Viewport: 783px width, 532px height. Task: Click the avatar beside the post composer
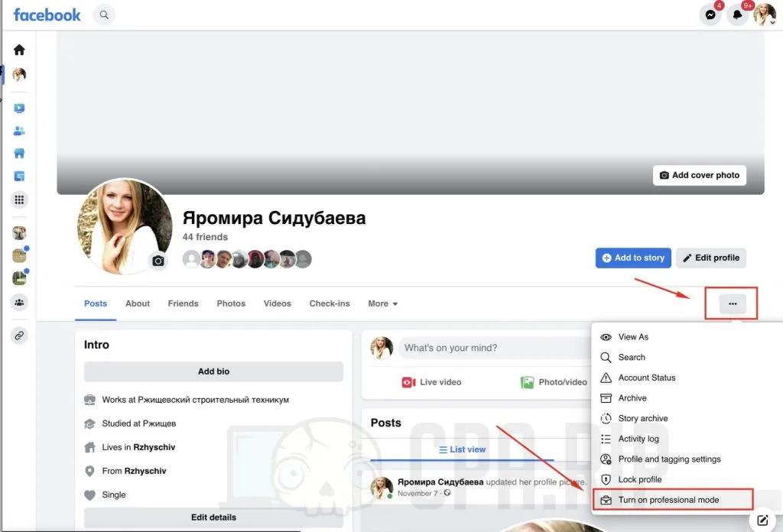[382, 348]
